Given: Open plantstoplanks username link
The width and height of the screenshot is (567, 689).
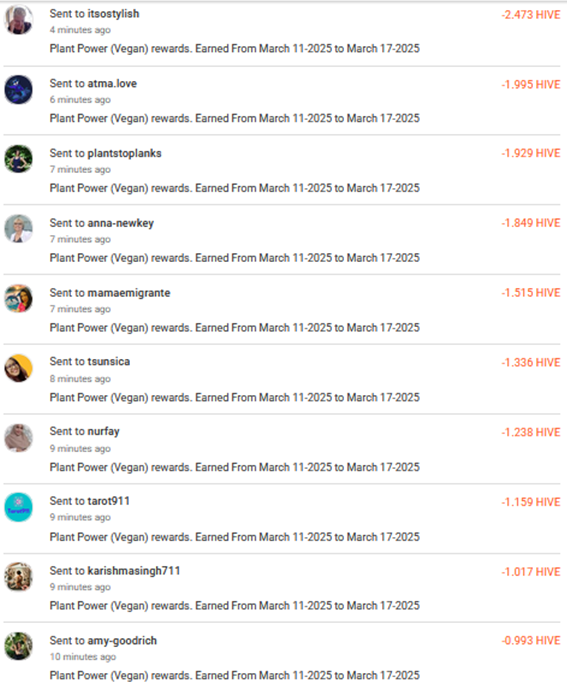Looking at the screenshot, I should [124, 153].
